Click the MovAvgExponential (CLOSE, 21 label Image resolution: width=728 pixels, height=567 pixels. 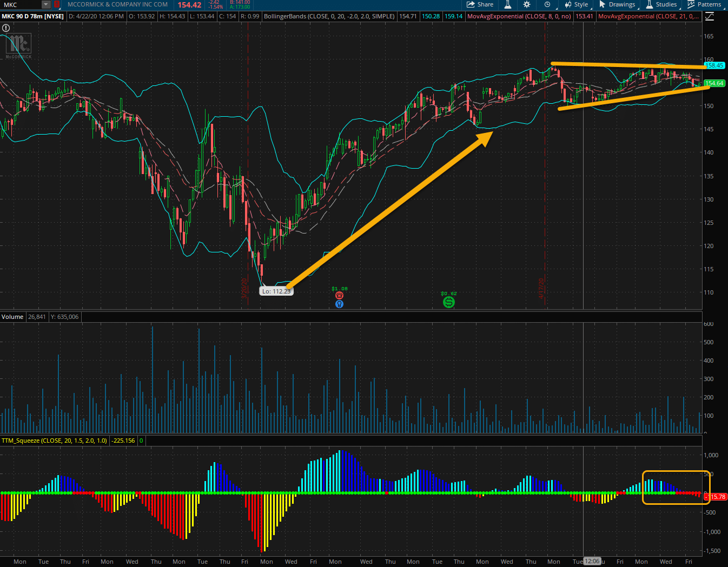(x=648, y=16)
